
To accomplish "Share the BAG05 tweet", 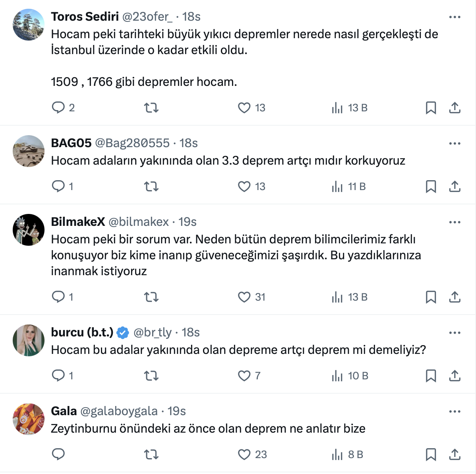I will (455, 186).
